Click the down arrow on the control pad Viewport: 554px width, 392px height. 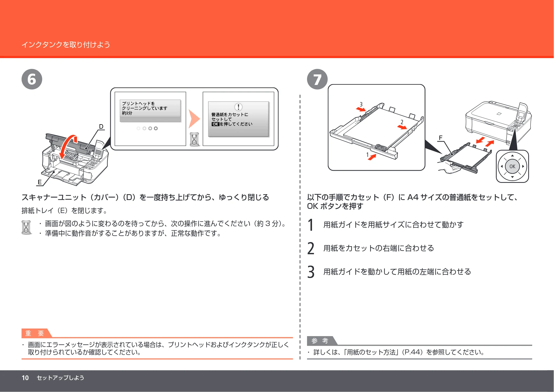(512, 177)
